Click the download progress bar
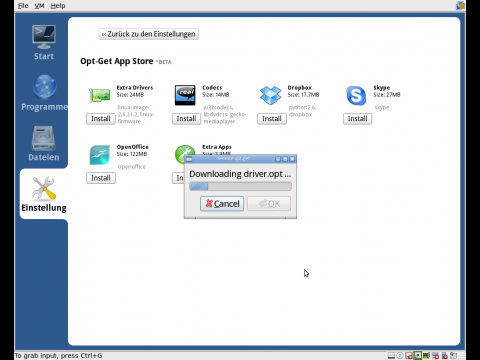 (x=240, y=186)
